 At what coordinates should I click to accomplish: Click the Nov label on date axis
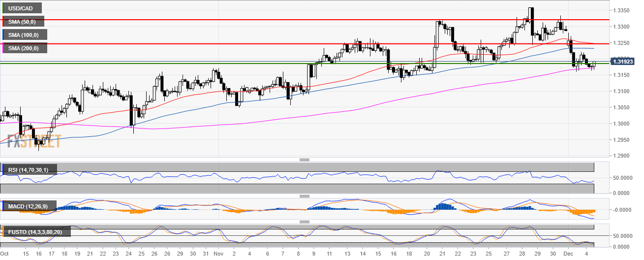[x=217, y=253]
